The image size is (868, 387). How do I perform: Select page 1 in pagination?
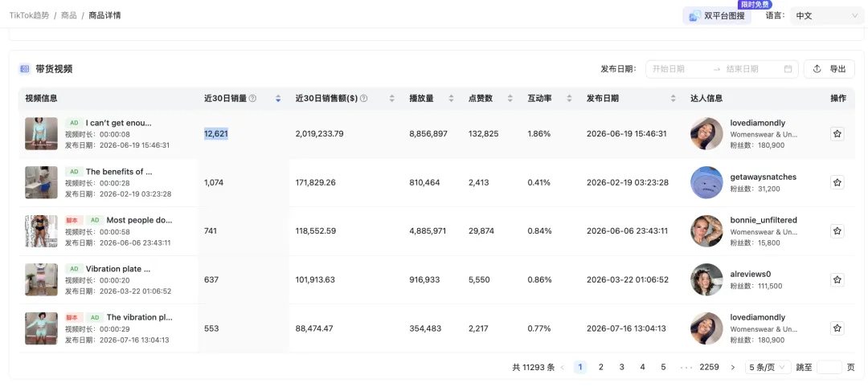point(580,367)
